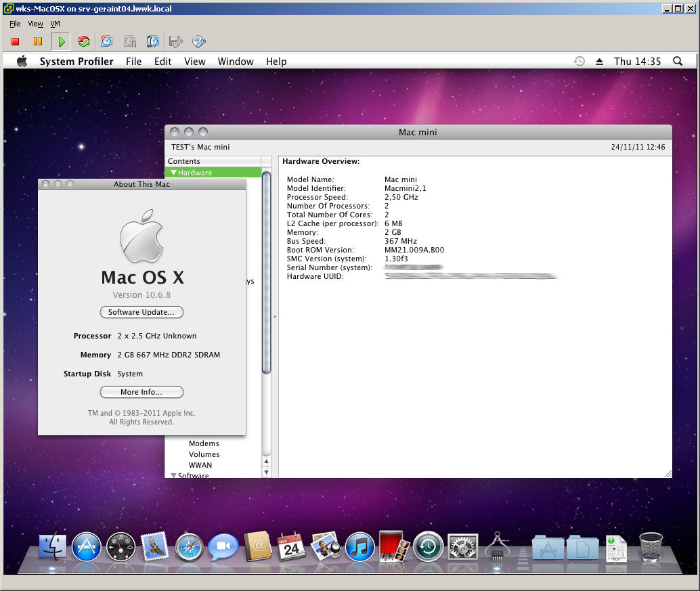Open the Help menu
Image resolution: width=700 pixels, height=591 pixels.
tap(276, 62)
